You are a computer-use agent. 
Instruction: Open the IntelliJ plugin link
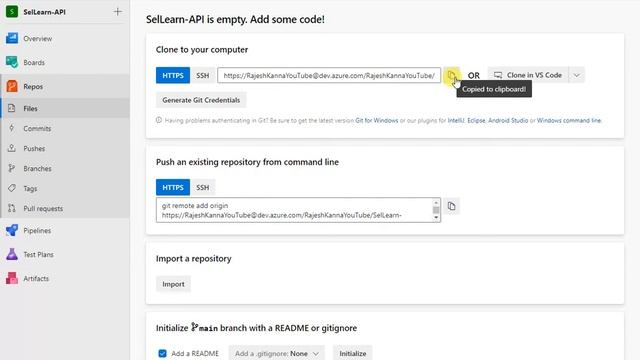click(456, 120)
